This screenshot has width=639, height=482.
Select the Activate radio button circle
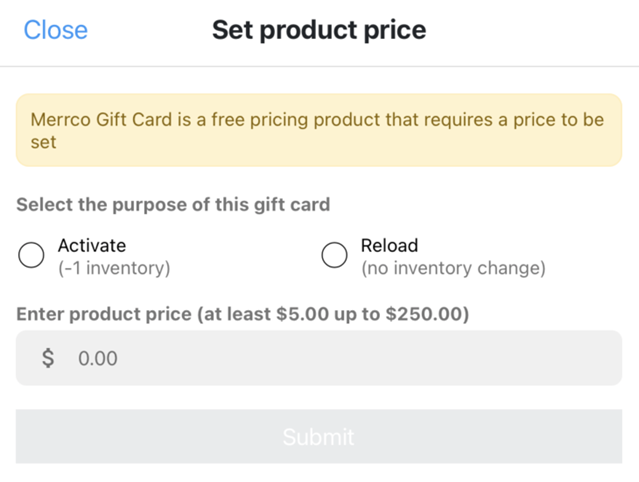[32, 256]
